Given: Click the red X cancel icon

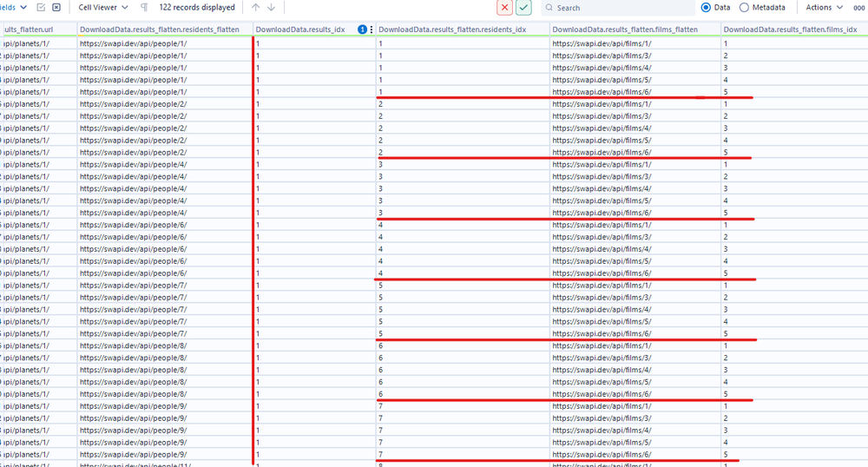Looking at the screenshot, I should coord(504,8).
